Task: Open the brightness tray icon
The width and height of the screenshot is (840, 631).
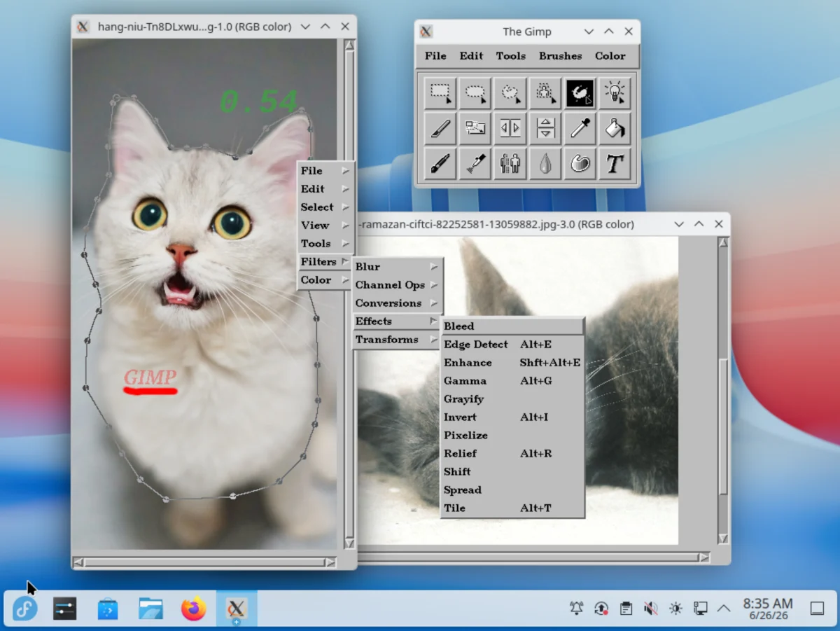Action: (675, 609)
